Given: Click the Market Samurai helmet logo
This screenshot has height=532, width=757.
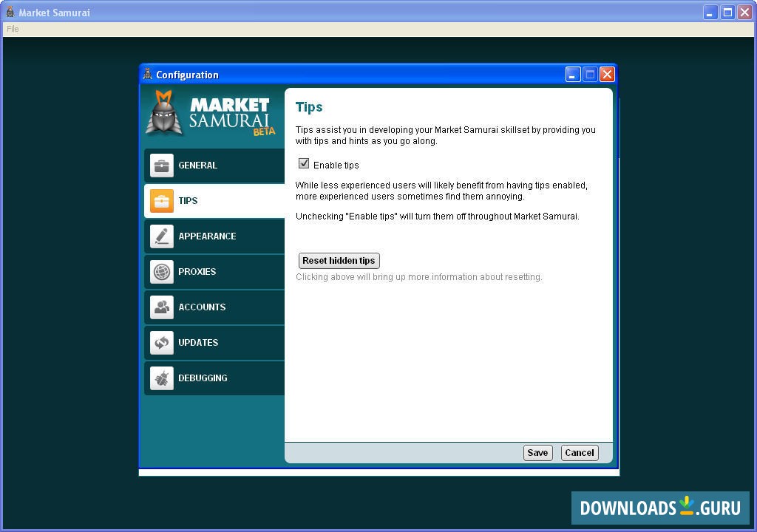Looking at the screenshot, I should tap(164, 113).
